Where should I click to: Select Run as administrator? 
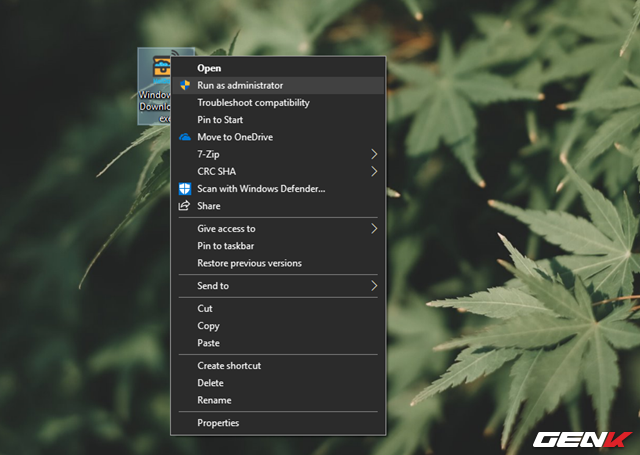pos(278,85)
